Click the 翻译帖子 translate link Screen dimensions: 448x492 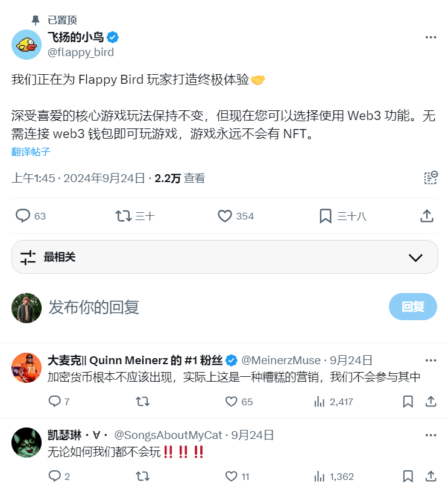tap(31, 152)
